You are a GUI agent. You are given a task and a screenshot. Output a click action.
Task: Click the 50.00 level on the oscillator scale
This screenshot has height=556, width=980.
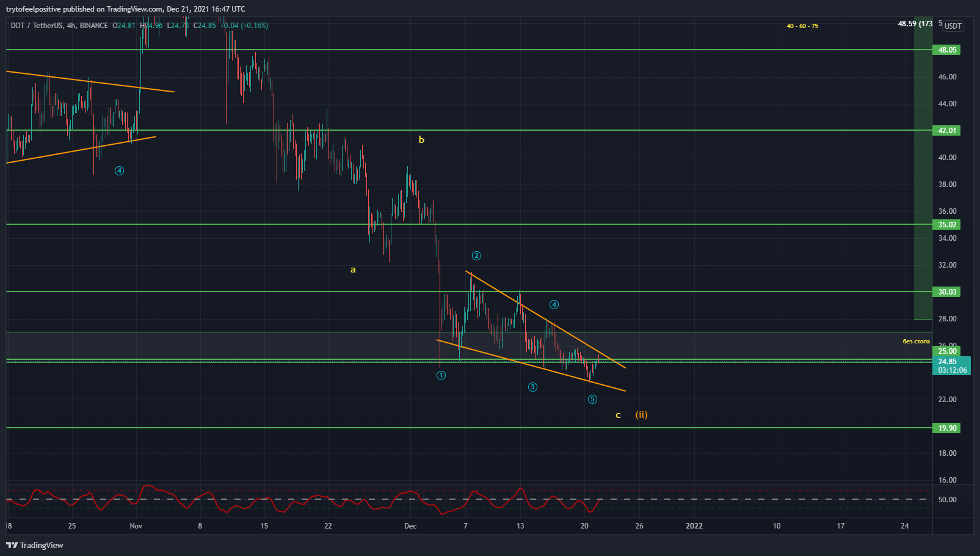947,500
